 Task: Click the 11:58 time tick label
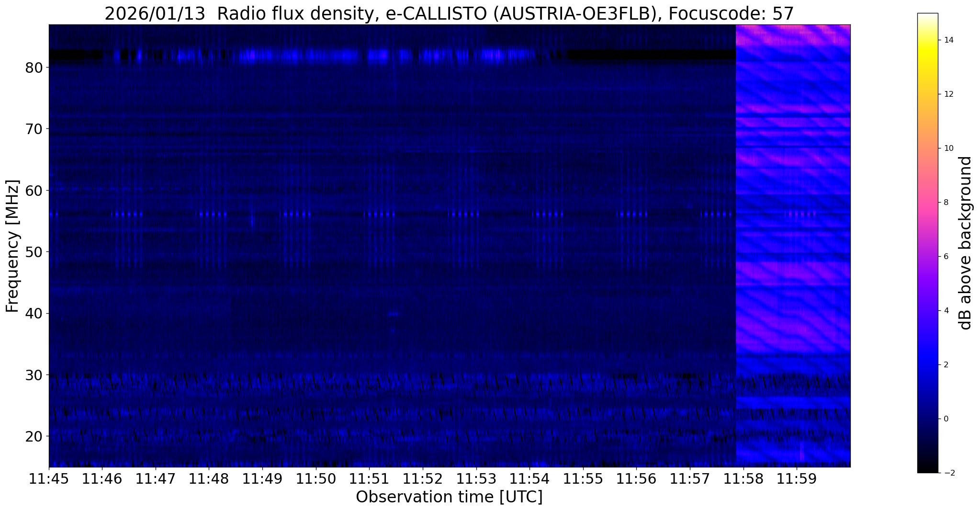tap(743, 479)
